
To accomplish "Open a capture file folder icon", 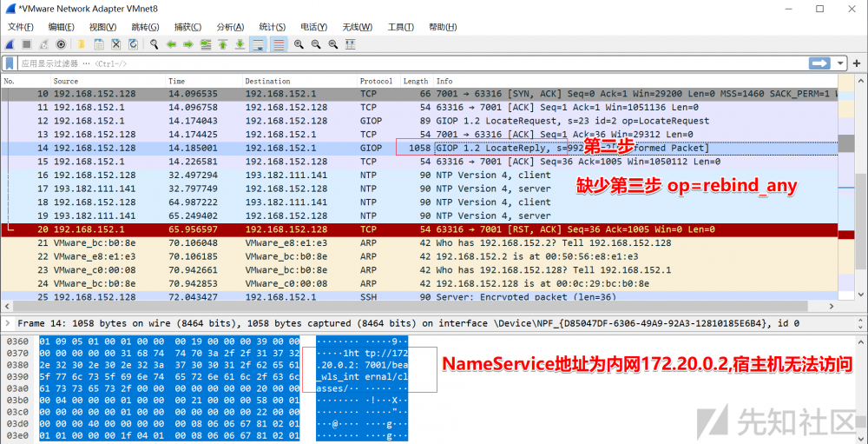I will [x=82, y=44].
